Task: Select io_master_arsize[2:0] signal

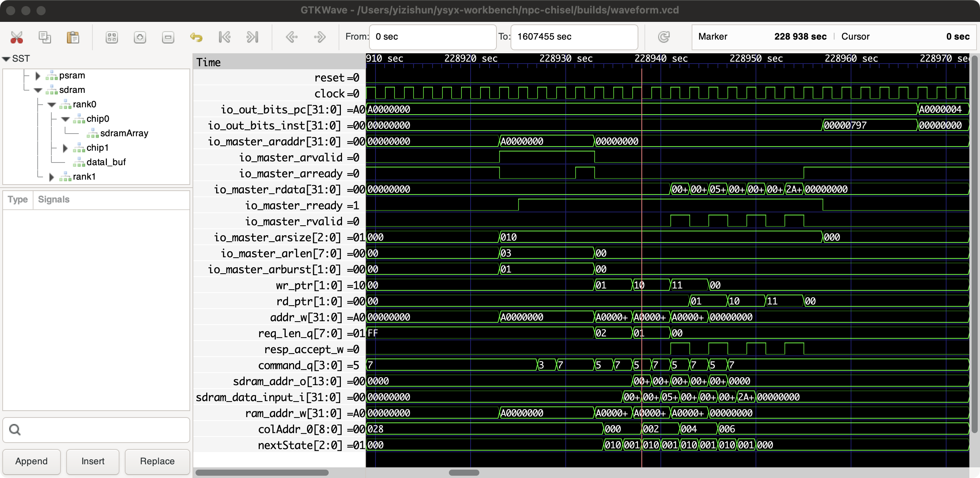Action: coord(279,237)
